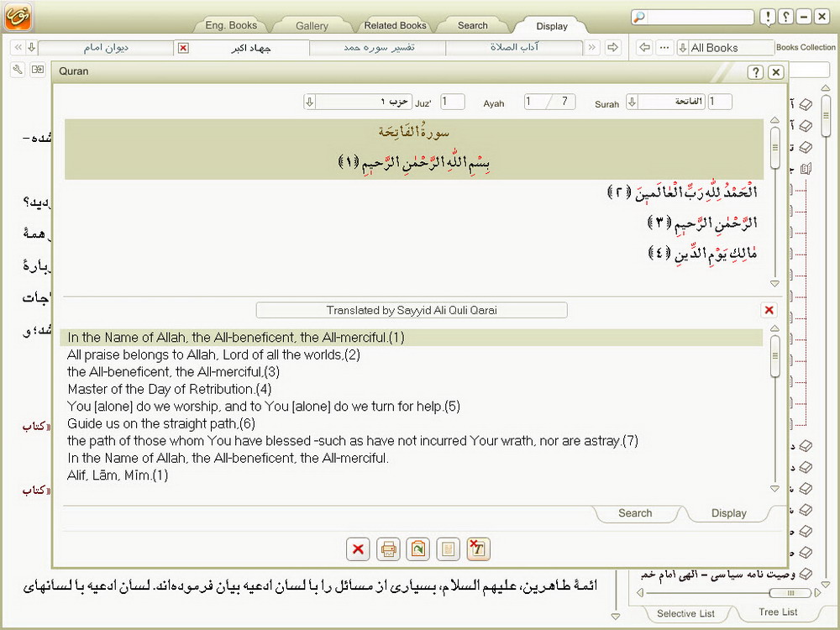
Task: Switch to Selective List tab
Action: [685, 613]
